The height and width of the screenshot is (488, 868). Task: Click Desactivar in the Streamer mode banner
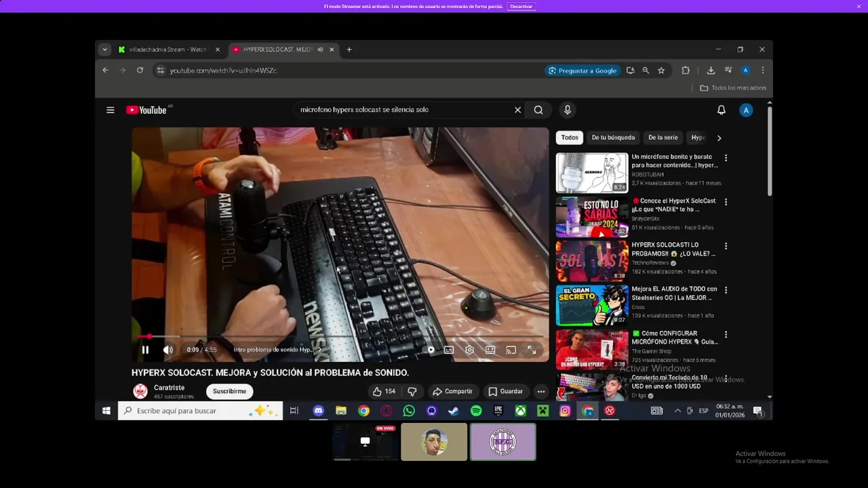pos(521,6)
